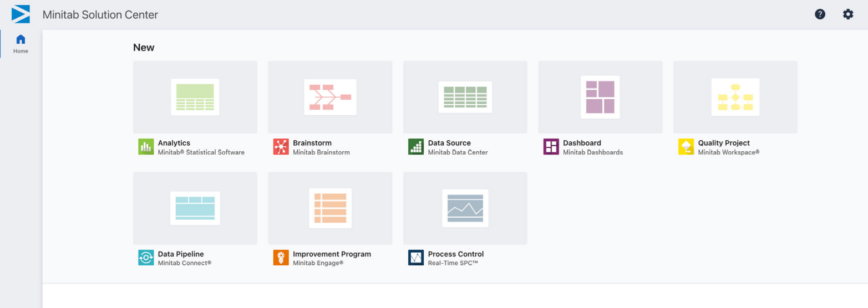Click the Improvement Program label text
Screen dimensions: 868x308
pyautogui.click(x=332, y=254)
